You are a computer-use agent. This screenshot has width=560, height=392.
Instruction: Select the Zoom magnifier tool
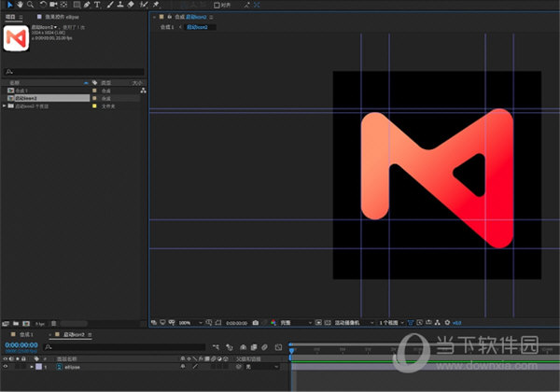(31, 5)
